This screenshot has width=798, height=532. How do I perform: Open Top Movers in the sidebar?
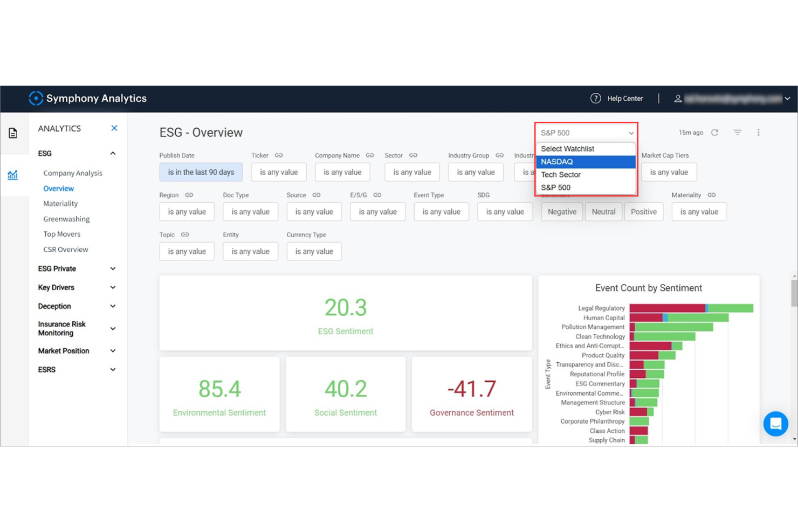pyautogui.click(x=61, y=234)
